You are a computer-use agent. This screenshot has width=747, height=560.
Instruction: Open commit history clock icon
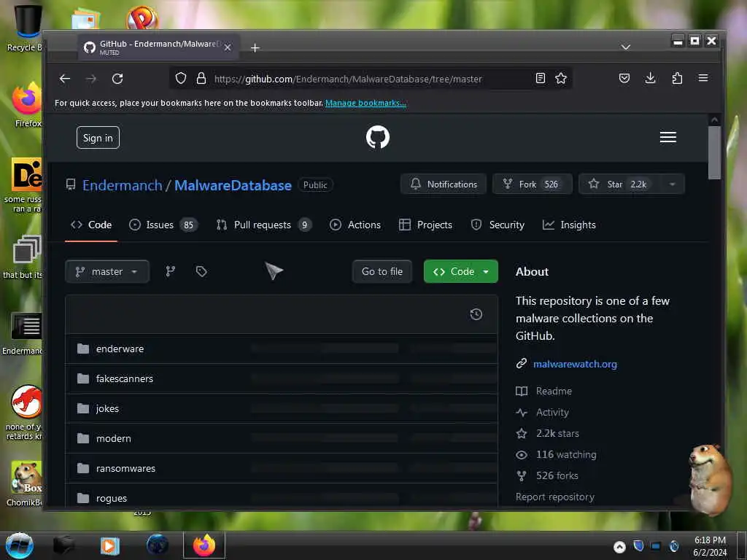coord(476,314)
